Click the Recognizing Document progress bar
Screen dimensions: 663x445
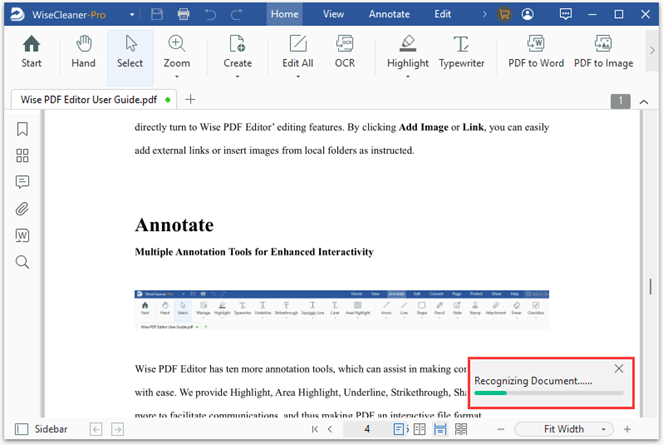[548, 393]
